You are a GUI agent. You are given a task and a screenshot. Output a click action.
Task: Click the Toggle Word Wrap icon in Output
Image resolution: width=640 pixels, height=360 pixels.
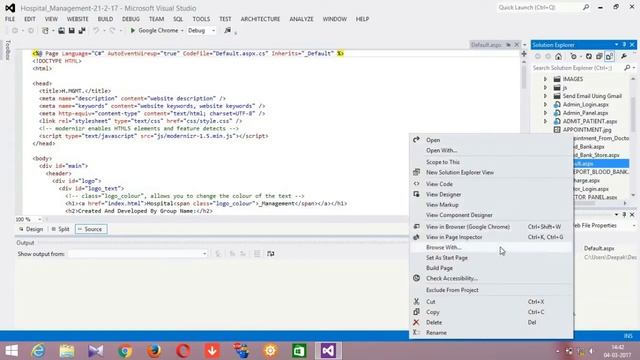point(271,254)
